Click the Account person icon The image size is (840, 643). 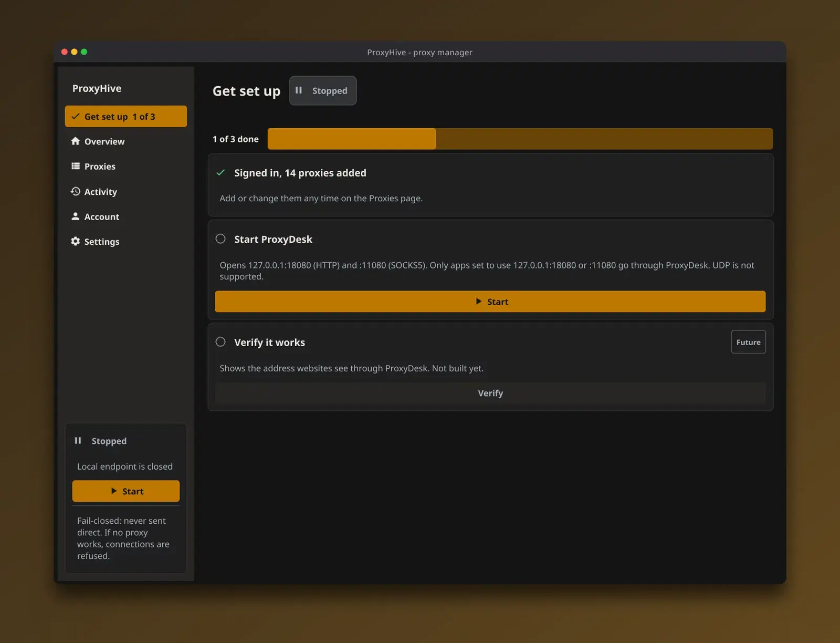click(76, 216)
